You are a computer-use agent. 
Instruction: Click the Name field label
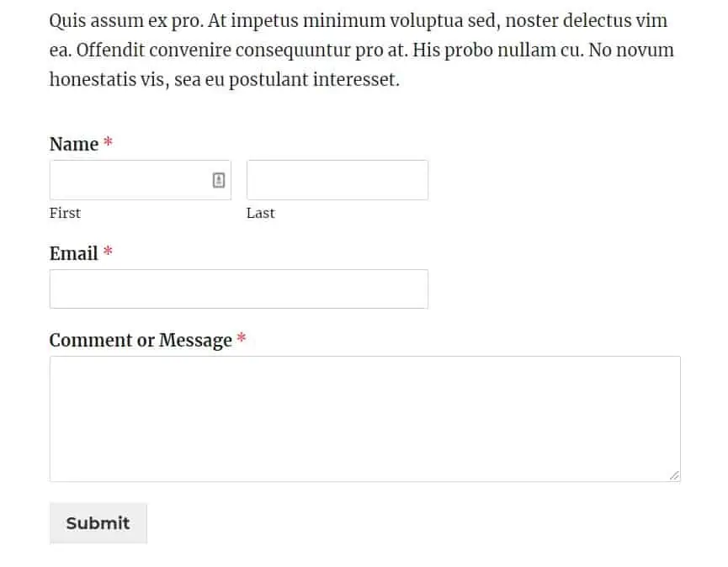click(72, 144)
